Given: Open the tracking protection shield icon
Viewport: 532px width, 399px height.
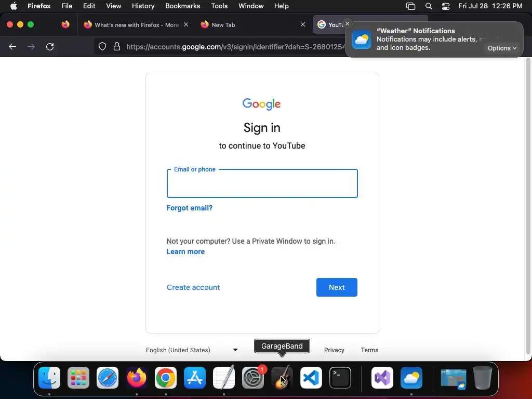Looking at the screenshot, I should point(102,46).
